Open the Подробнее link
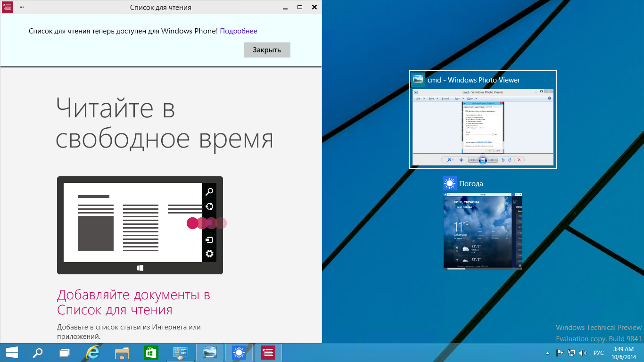The image size is (644, 362). pyautogui.click(x=239, y=31)
